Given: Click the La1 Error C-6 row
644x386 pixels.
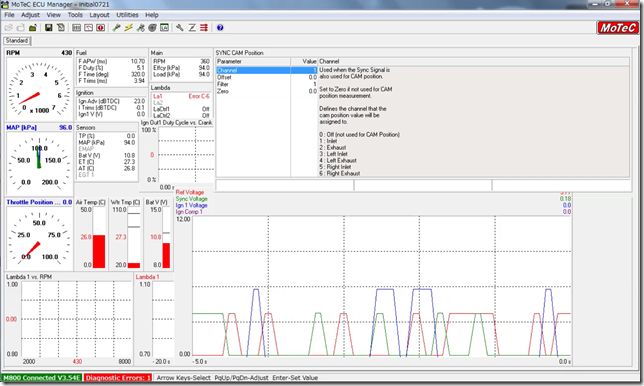Looking at the screenshot, I should (x=181, y=96).
